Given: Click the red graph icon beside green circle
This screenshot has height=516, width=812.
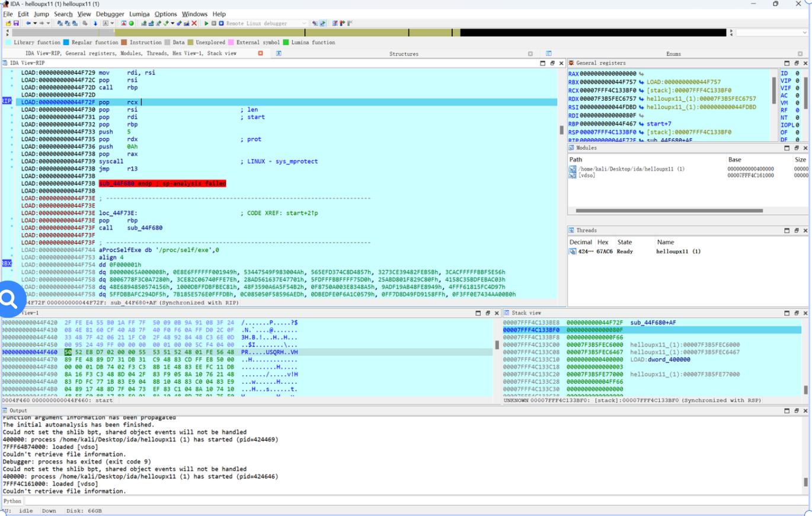Looking at the screenshot, I should (x=123, y=23).
